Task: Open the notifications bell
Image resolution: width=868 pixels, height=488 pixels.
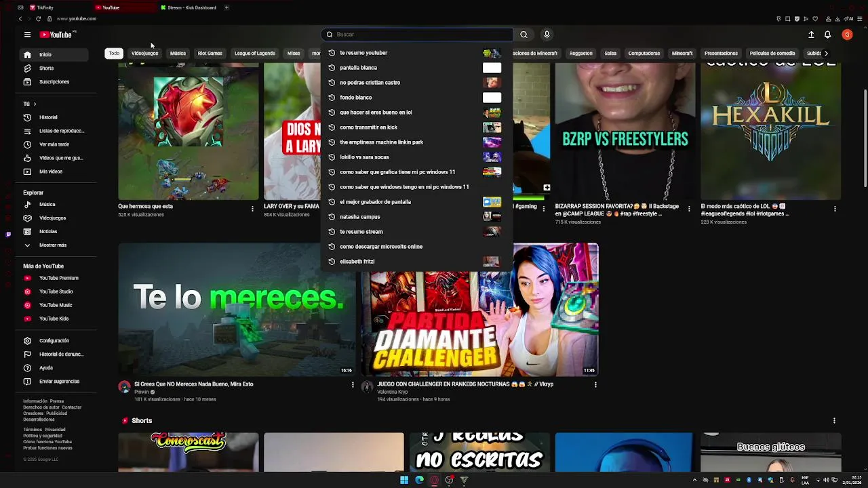Action: [x=827, y=35]
